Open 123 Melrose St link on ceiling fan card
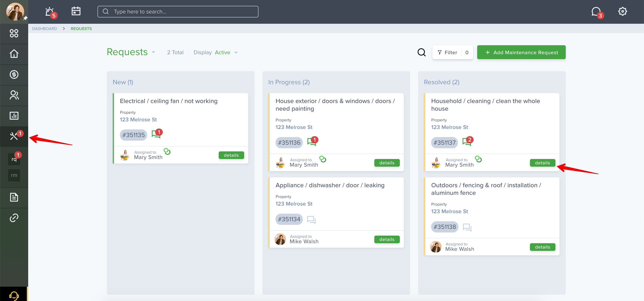644x301 pixels. click(x=138, y=119)
